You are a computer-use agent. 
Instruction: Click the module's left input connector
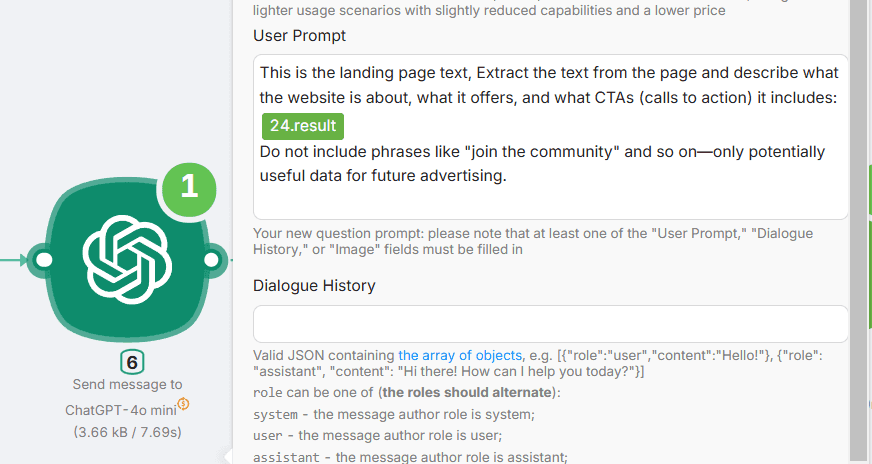coord(44,261)
